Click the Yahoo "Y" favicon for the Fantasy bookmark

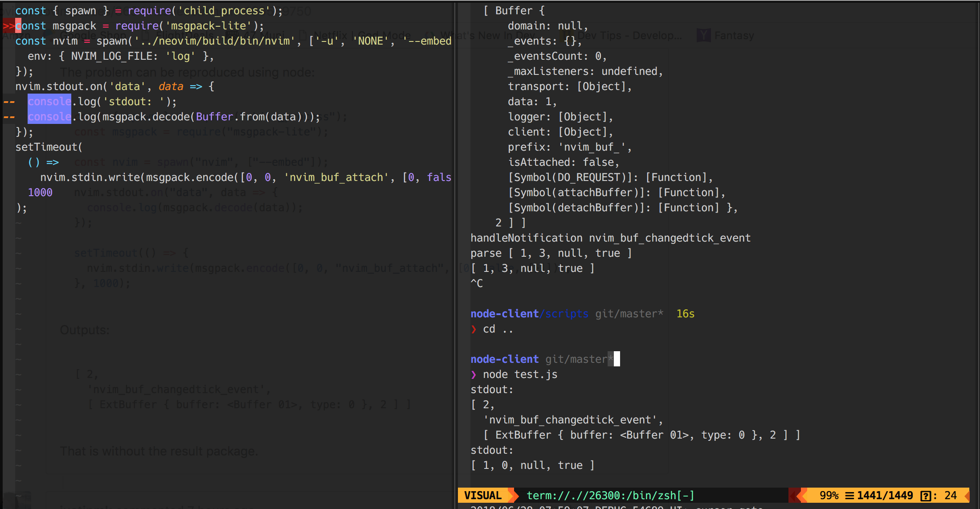tap(704, 35)
